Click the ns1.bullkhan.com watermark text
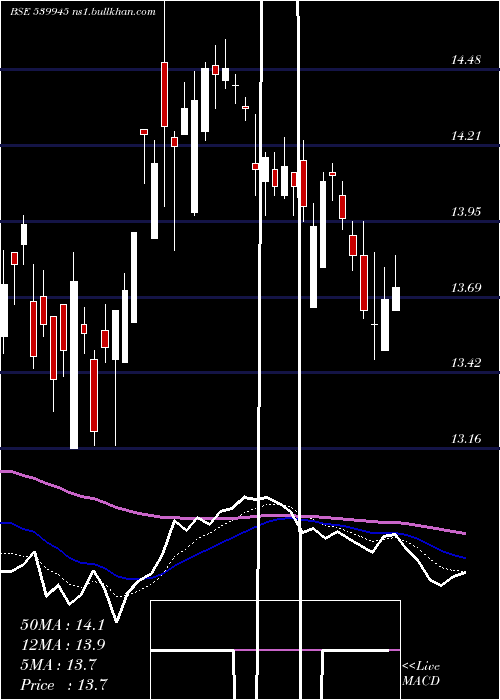This screenshot has width=500, height=700. [x=113, y=12]
